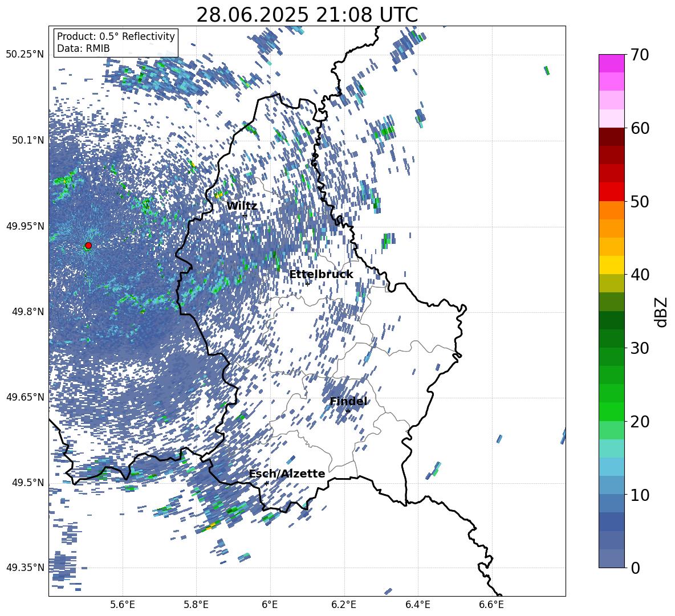Click the 6.2°E longitude label
Viewport: 675px width, 616px height.
[x=344, y=605]
